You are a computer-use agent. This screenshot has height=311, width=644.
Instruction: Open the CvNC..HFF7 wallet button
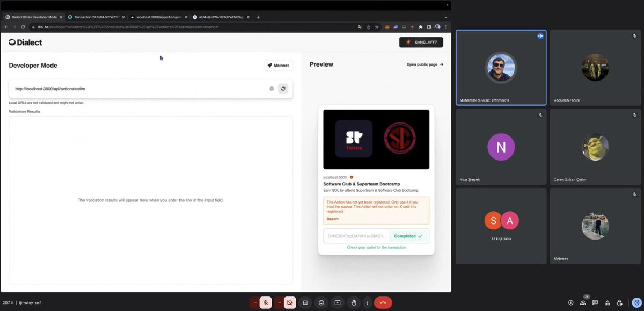[x=421, y=42]
